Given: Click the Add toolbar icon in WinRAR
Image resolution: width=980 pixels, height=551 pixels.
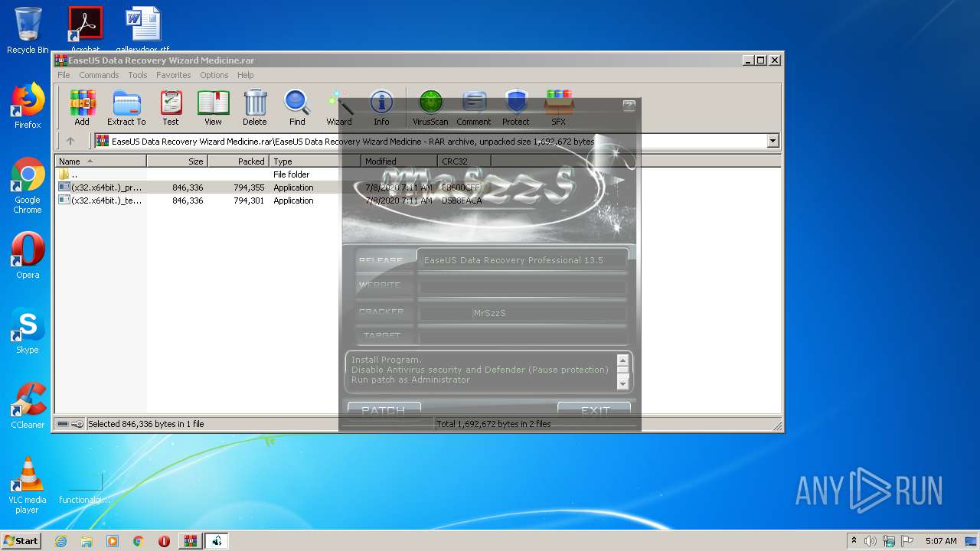Looking at the screenshot, I should [82, 107].
